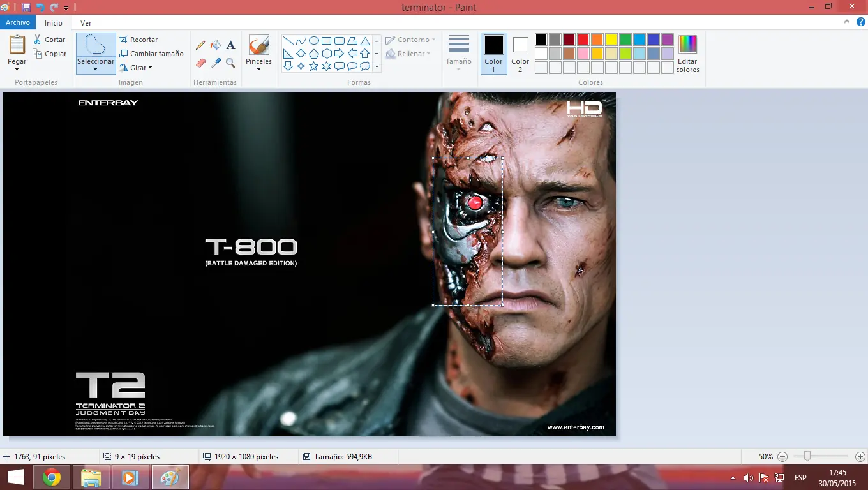Click the Cortar scissors button
The image size is (868, 490).
point(50,40)
